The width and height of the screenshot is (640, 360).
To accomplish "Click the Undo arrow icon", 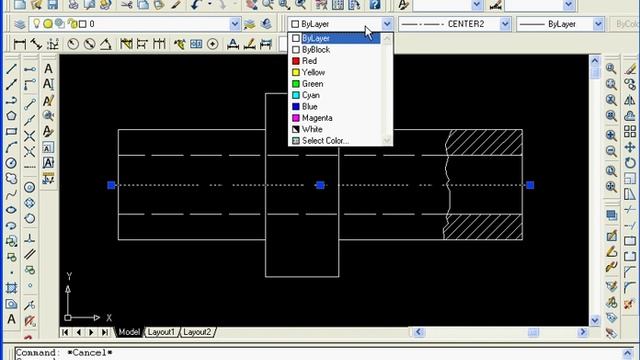I will [x=196, y=5].
